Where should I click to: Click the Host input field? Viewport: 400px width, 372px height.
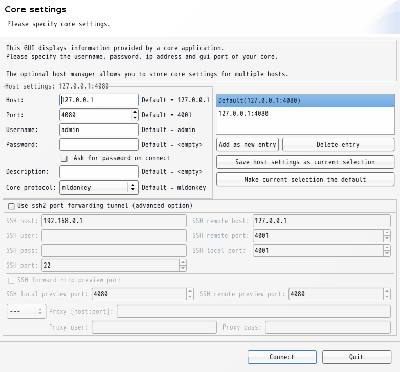pos(99,100)
